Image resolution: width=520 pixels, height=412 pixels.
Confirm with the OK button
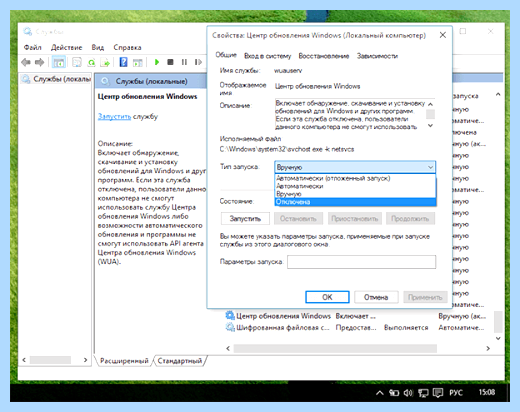(327, 297)
